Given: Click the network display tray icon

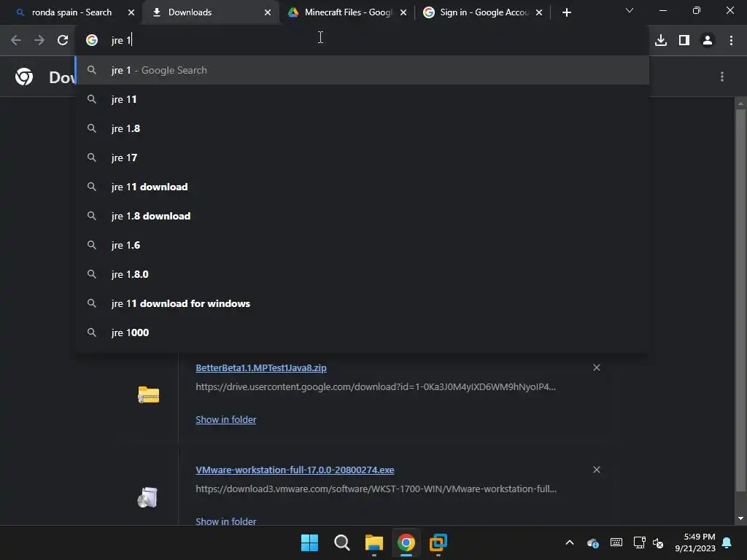Looking at the screenshot, I should pos(639,542).
